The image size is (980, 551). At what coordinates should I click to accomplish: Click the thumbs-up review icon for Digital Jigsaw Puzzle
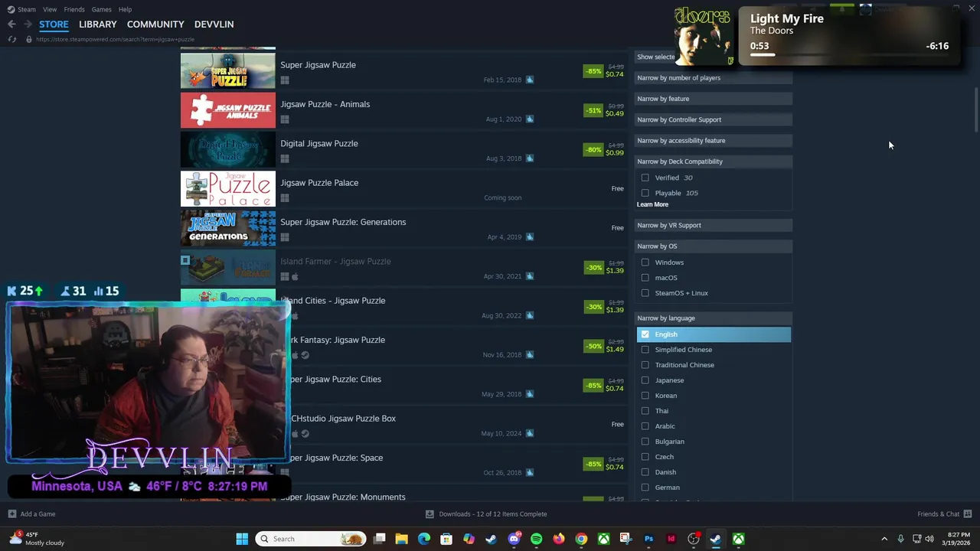tap(529, 158)
